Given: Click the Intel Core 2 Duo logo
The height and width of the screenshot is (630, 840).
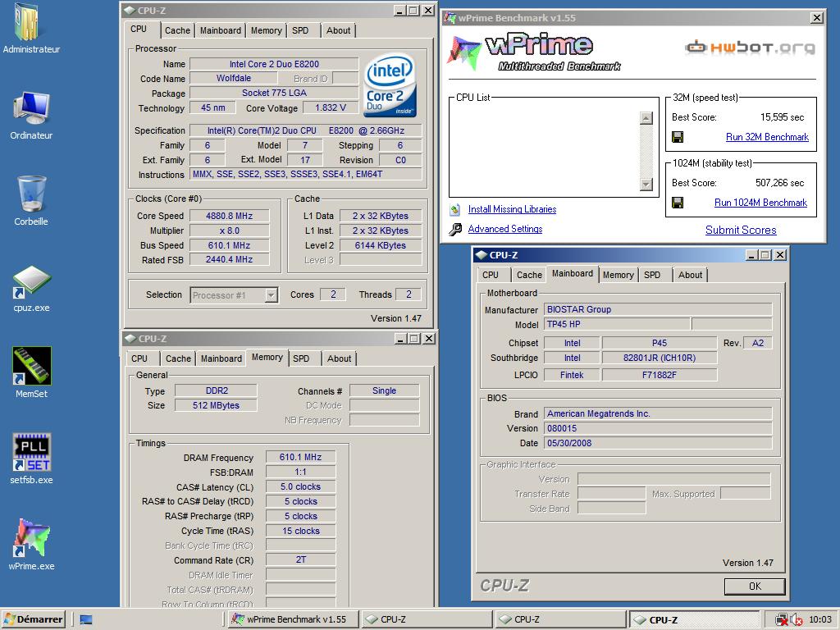Looking at the screenshot, I should (390, 85).
